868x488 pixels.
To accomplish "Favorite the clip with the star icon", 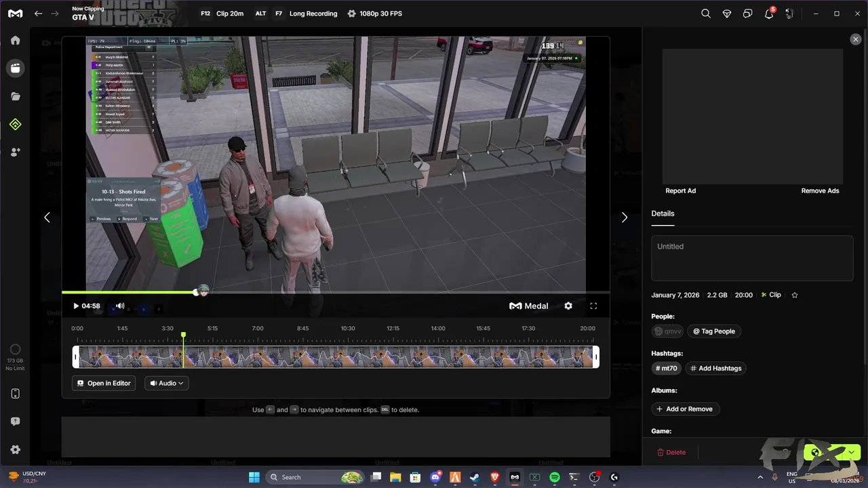I will pyautogui.click(x=795, y=295).
